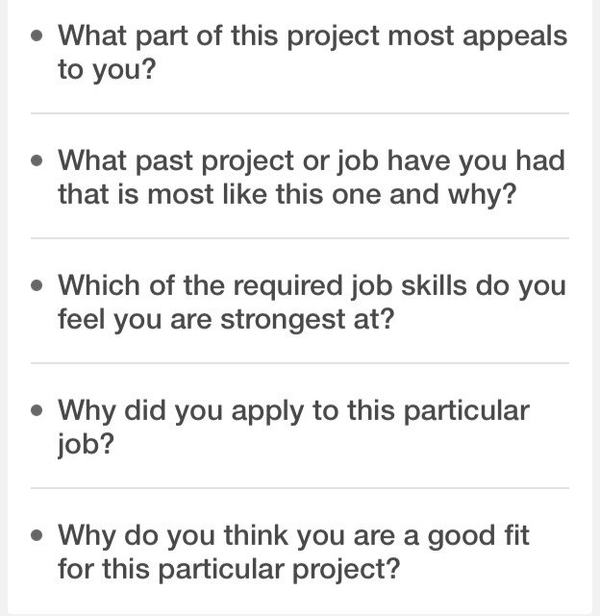
Task: Click the divider below the past project question
Action: click(300, 238)
